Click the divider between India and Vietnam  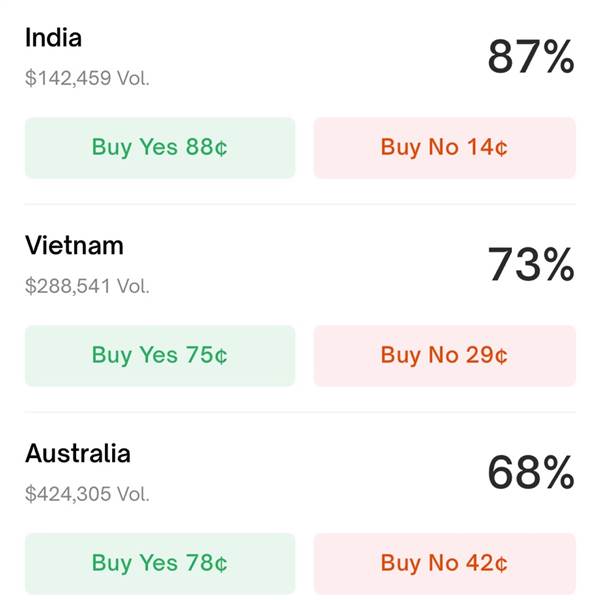coord(300,204)
